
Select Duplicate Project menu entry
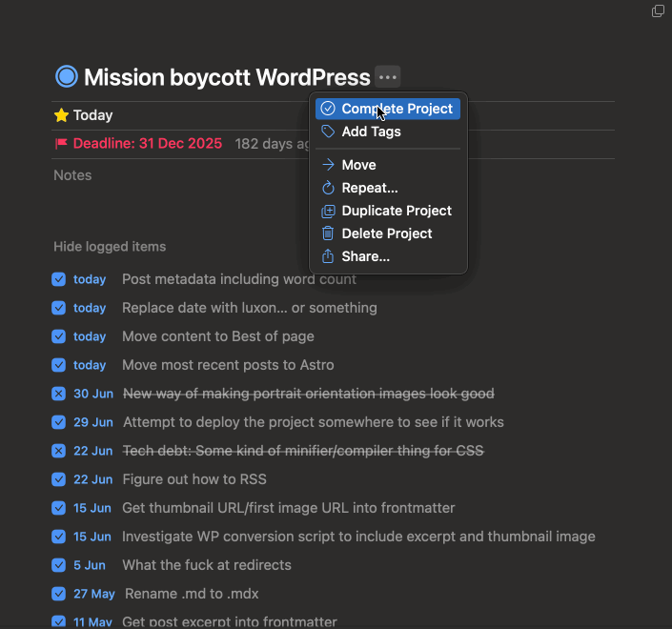tap(388, 211)
